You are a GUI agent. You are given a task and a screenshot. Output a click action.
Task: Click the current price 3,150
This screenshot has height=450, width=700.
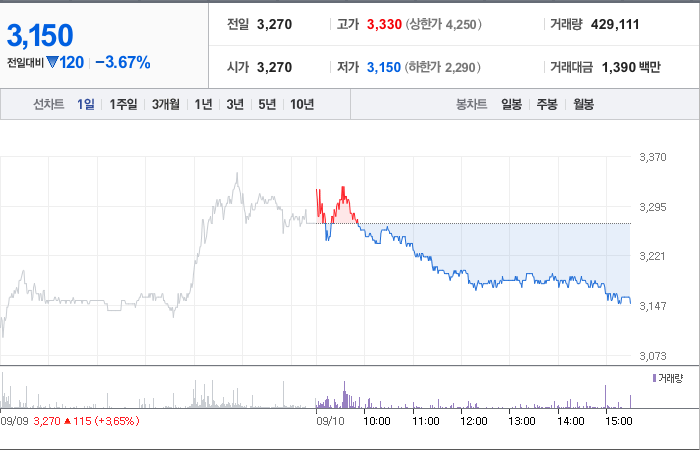[40, 35]
